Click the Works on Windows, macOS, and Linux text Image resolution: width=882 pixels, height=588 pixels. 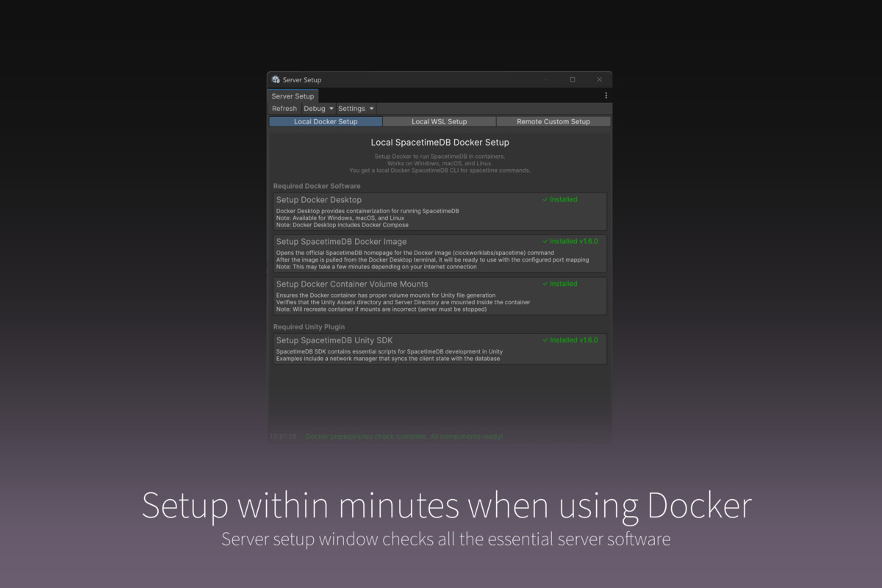440,163
